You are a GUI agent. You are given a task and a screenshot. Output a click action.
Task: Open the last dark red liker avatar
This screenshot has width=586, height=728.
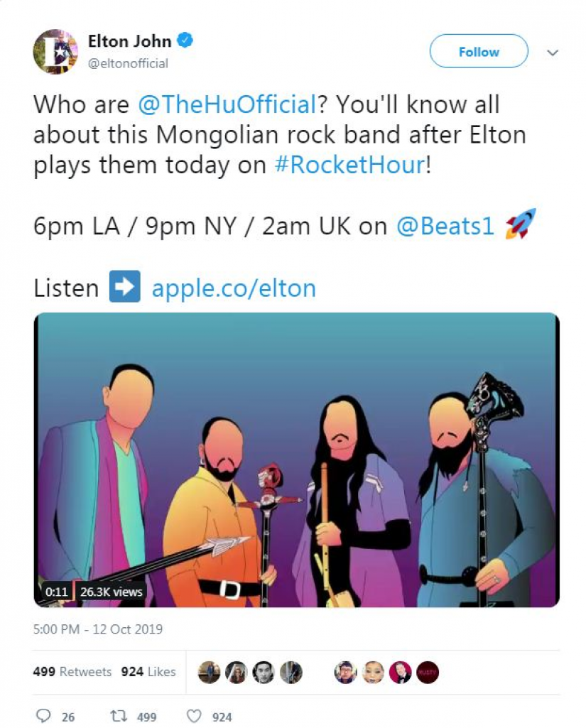(427, 672)
